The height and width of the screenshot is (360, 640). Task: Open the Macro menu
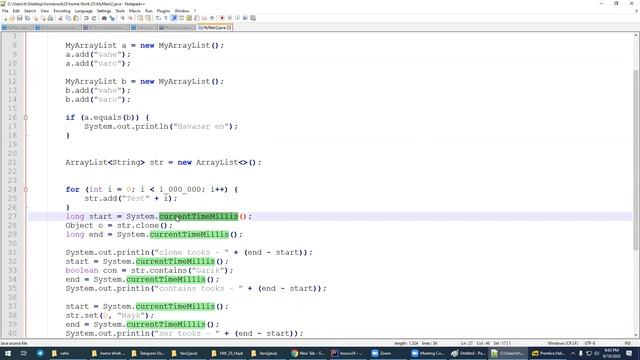pyautogui.click(x=135, y=11)
